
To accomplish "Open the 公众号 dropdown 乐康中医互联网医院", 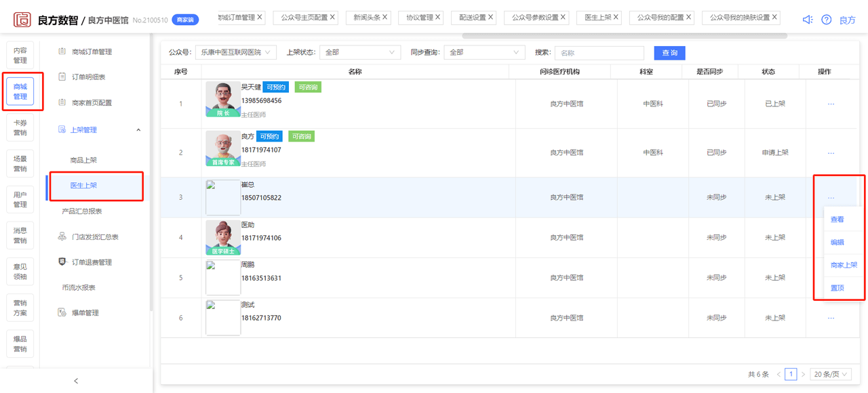I will [x=235, y=52].
